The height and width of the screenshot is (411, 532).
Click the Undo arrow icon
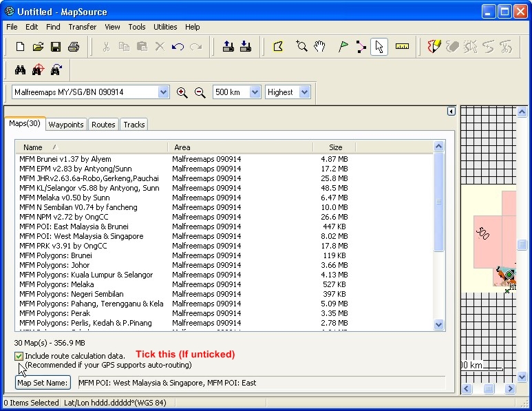[178, 47]
